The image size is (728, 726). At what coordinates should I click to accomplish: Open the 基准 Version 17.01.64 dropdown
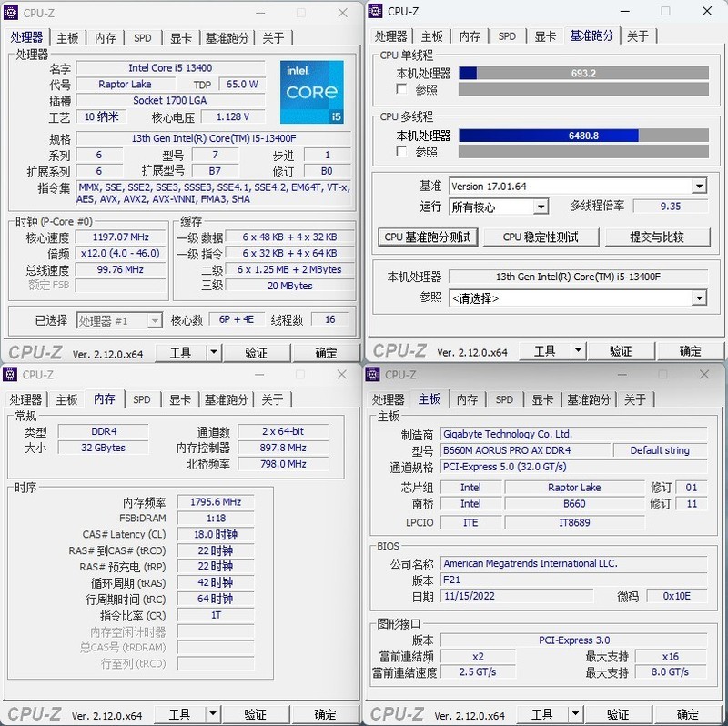point(699,187)
